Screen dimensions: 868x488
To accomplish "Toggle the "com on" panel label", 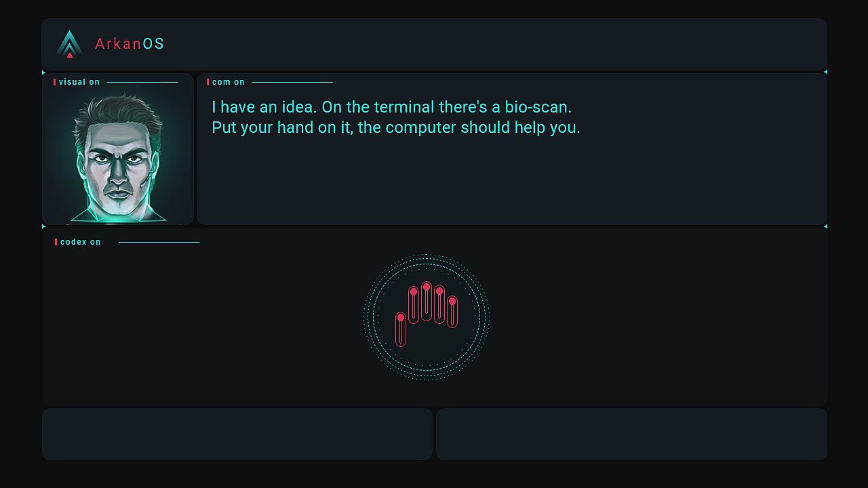I will (228, 82).
